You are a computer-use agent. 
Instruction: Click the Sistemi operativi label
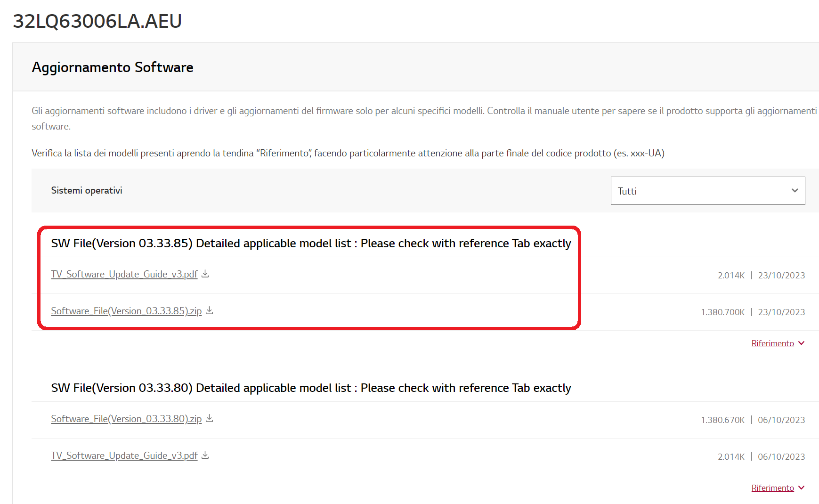87,190
